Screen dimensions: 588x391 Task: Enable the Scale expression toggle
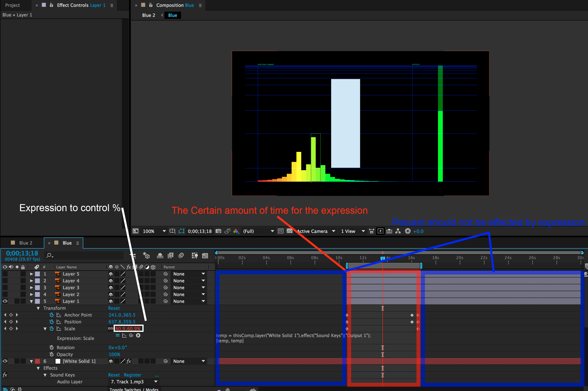117,335
